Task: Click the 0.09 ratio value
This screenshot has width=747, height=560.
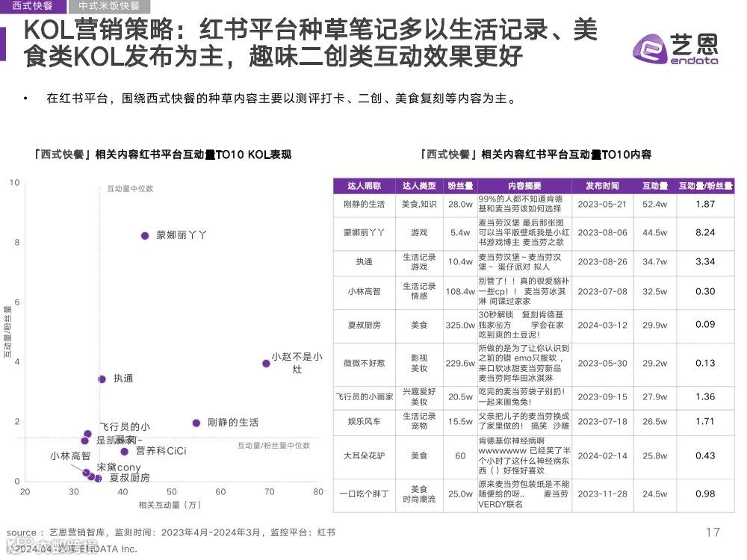Action: pos(705,325)
